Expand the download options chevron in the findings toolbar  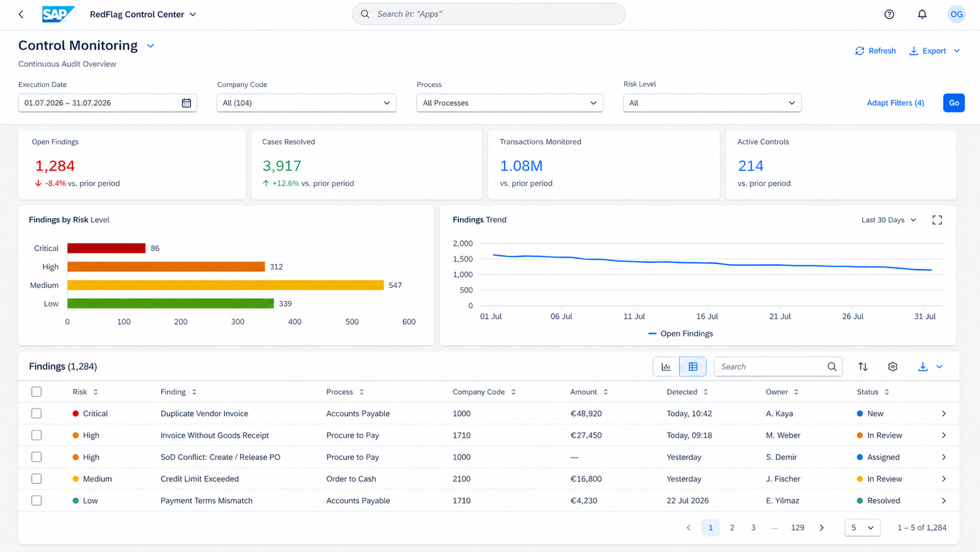pos(940,367)
